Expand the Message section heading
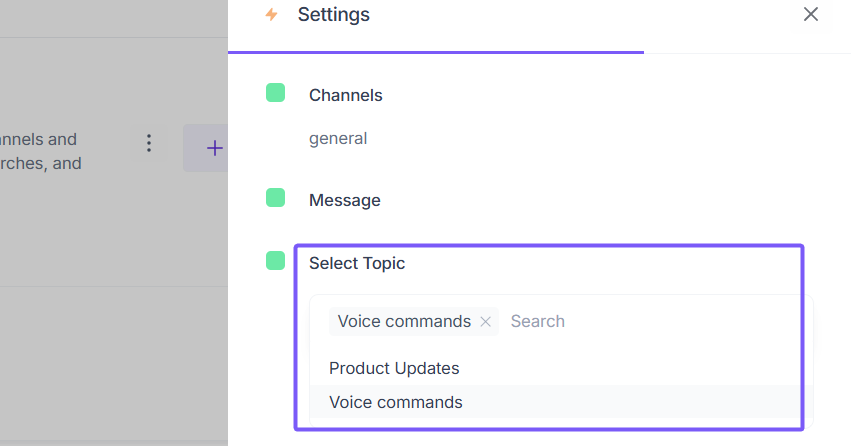This screenshot has width=851, height=446. [x=344, y=200]
